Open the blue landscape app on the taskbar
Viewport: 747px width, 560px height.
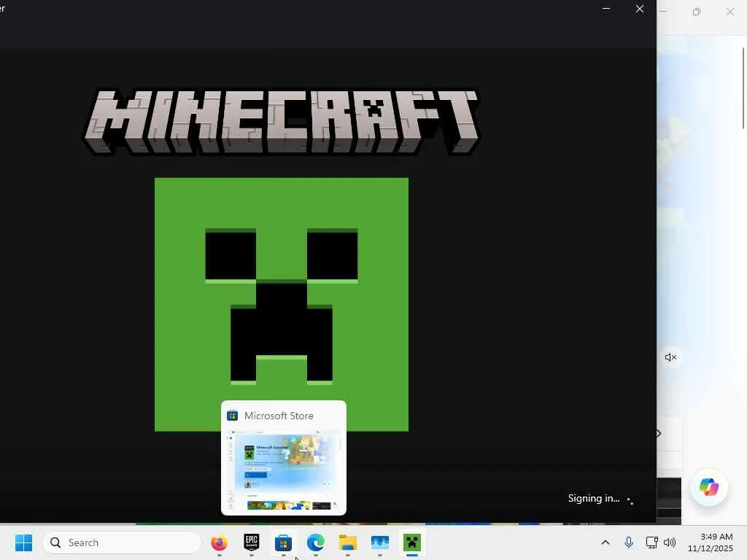pyautogui.click(x=379, y=542)
